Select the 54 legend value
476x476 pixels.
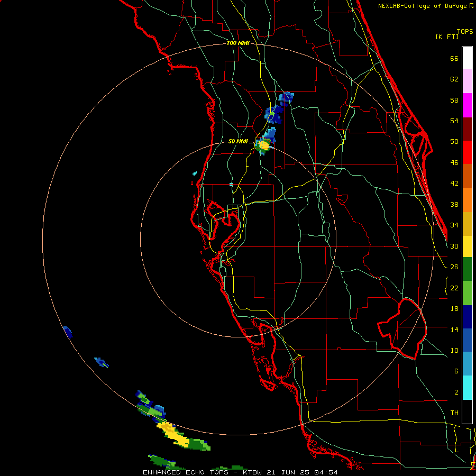pos(454,121)
